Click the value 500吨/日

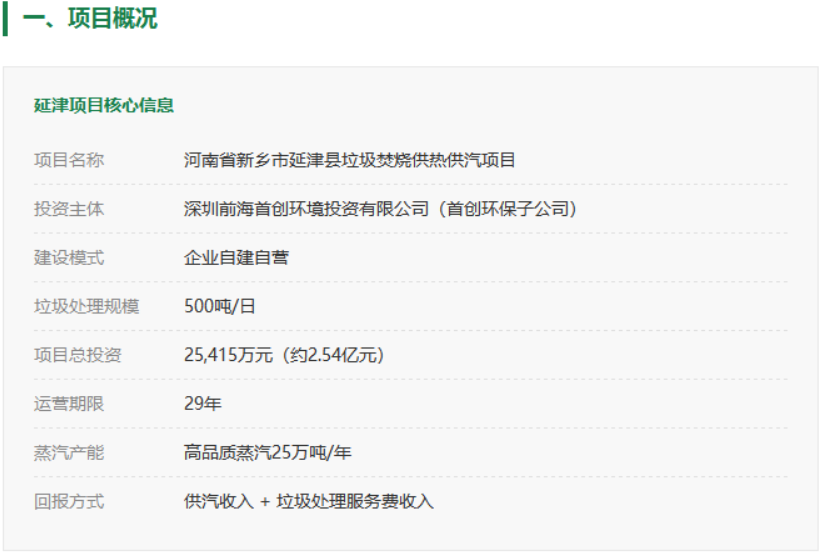click(220, 306)
